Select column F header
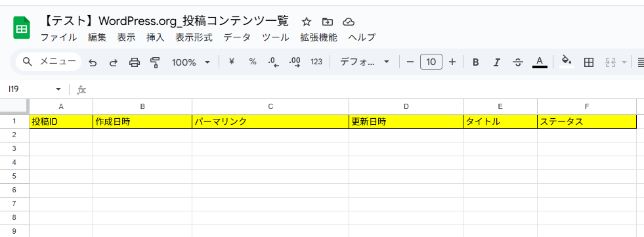 click(x=587, y=106)
